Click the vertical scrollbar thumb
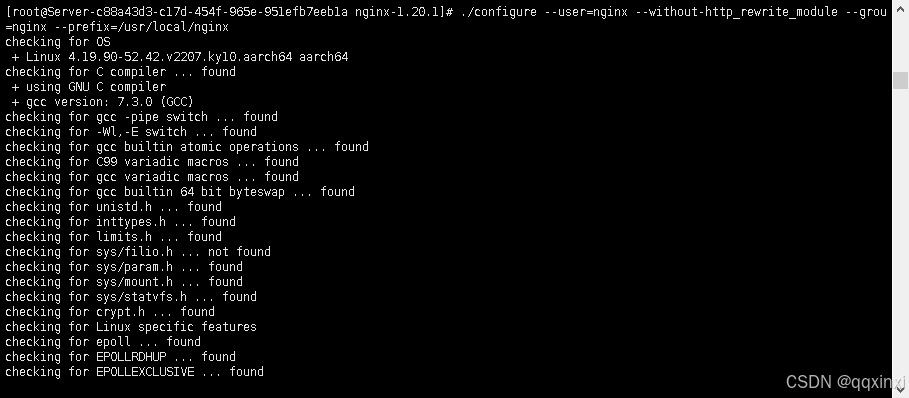Screen dimensions: 909x398 pyautogui.click(x=900, y=80)
